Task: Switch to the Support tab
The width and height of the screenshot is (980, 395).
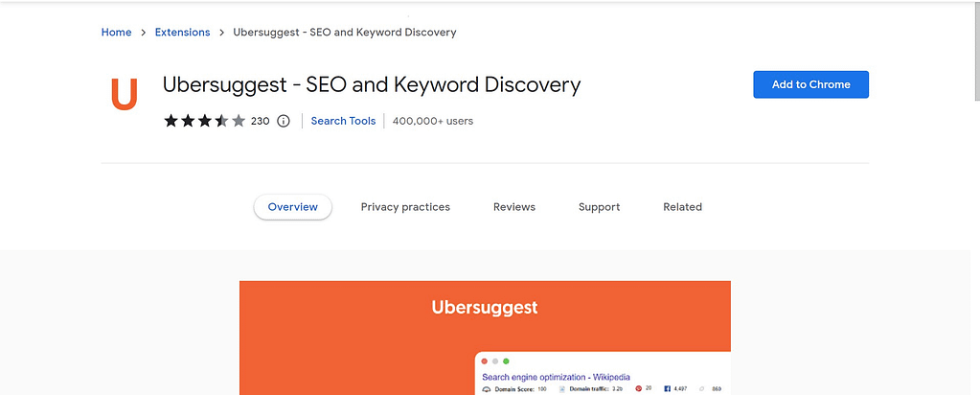Action: tap(599, 206)
